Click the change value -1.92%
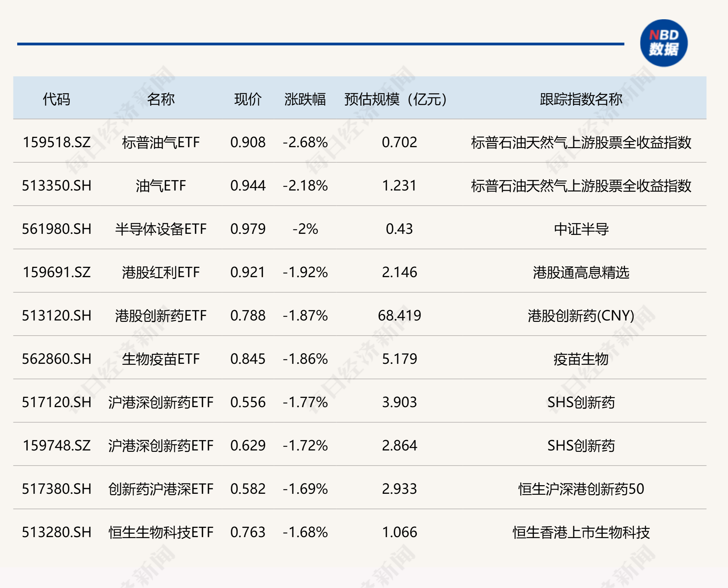Screen dimensions: 728x588 pyautogui.click(x=305, y=272)
